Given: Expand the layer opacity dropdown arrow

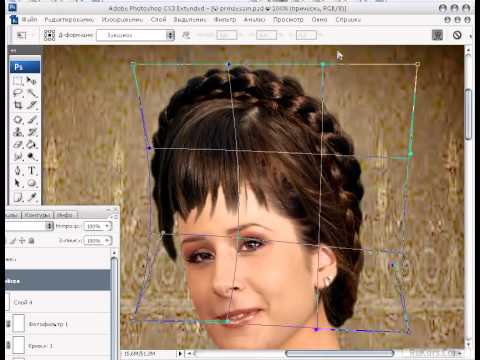Looking at the screenshot, I should coord(107,226).
